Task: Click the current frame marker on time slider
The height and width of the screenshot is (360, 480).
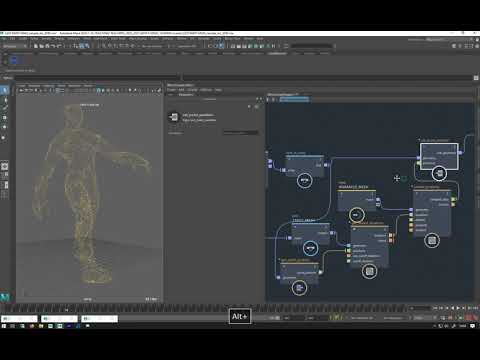Action: 66,310
